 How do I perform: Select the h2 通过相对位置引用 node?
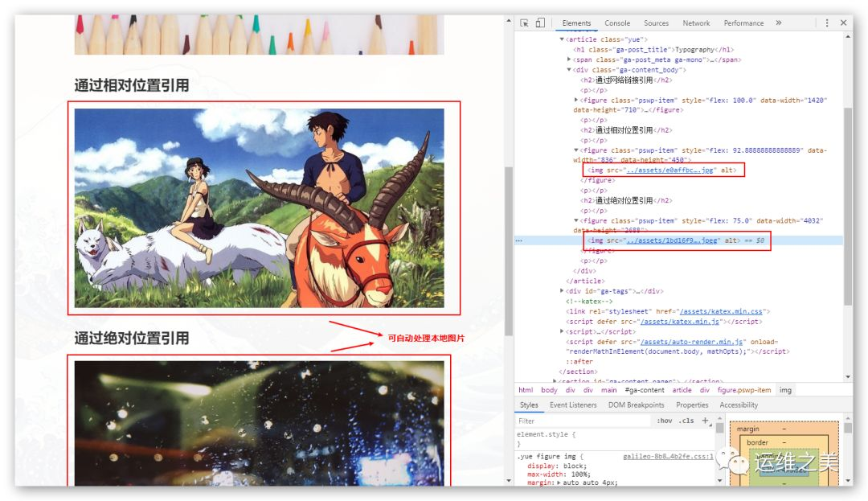pyautogui.click(x=627, y=130)
